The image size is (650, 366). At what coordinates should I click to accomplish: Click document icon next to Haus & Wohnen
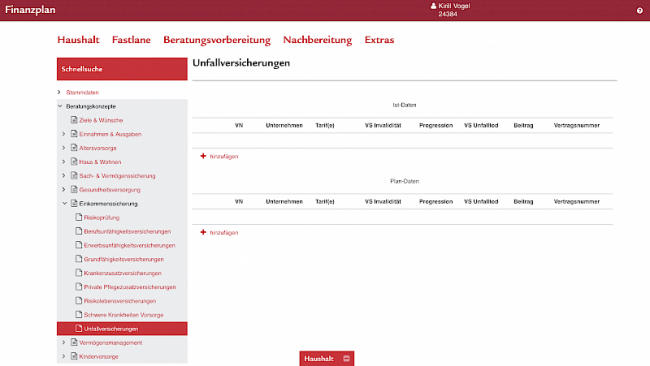[x=74, y=161]
